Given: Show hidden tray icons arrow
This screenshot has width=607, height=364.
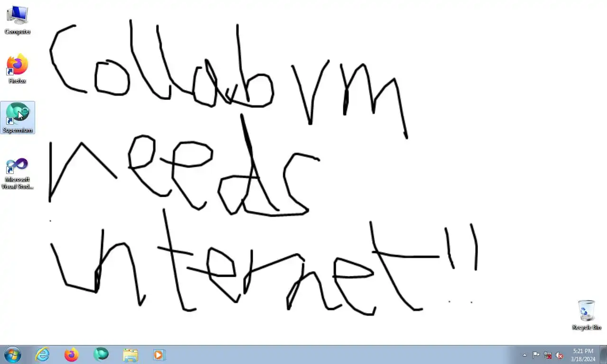Looking at the screenshot, I should (524, 355).
